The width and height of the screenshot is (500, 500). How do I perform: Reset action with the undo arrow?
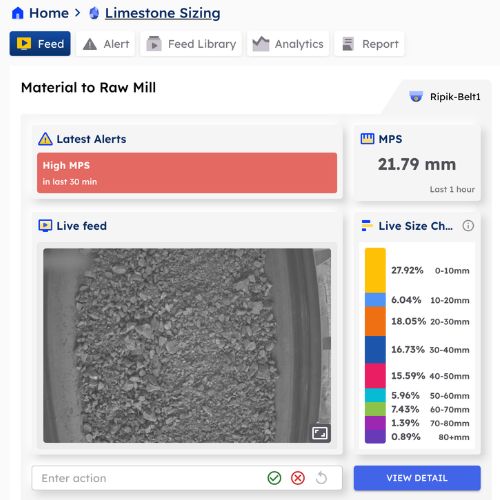[x=321, y=478]
